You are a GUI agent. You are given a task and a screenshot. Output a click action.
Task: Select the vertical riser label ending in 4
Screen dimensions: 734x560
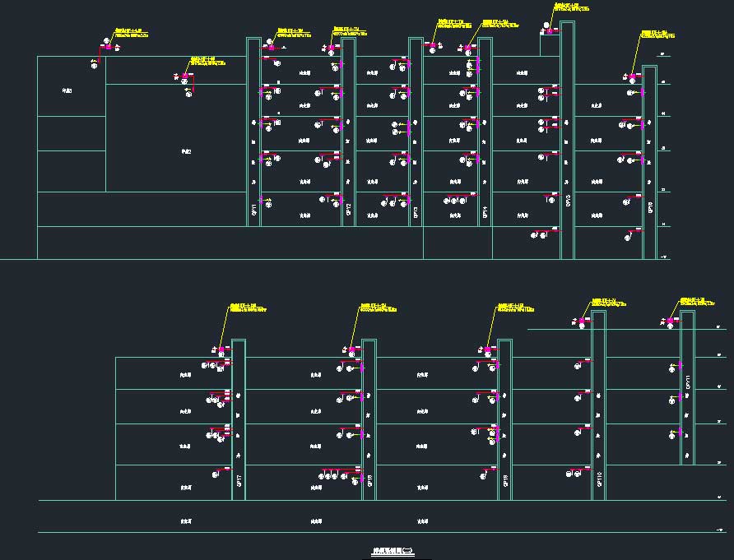(x=485, y=212)
